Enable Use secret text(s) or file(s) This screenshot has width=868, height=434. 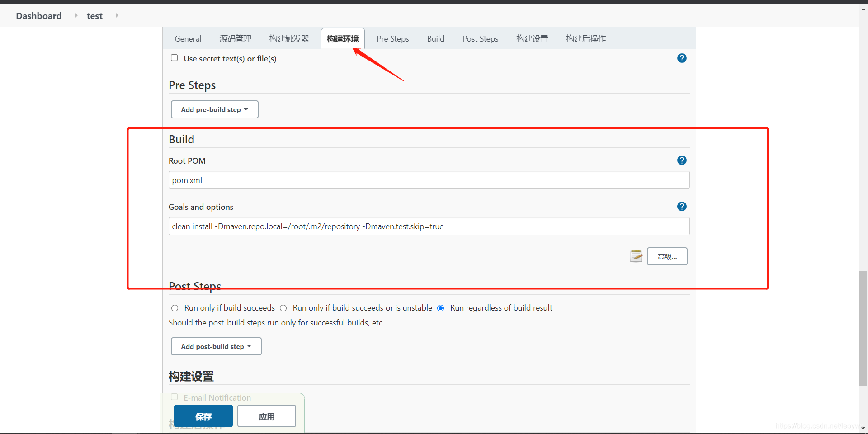coord(174,58)
